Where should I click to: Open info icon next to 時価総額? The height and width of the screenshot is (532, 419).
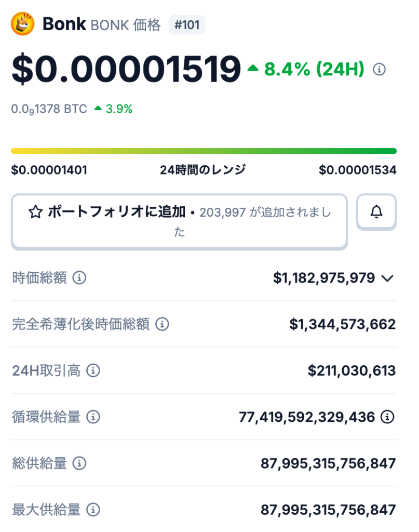[x=79, y=278]
